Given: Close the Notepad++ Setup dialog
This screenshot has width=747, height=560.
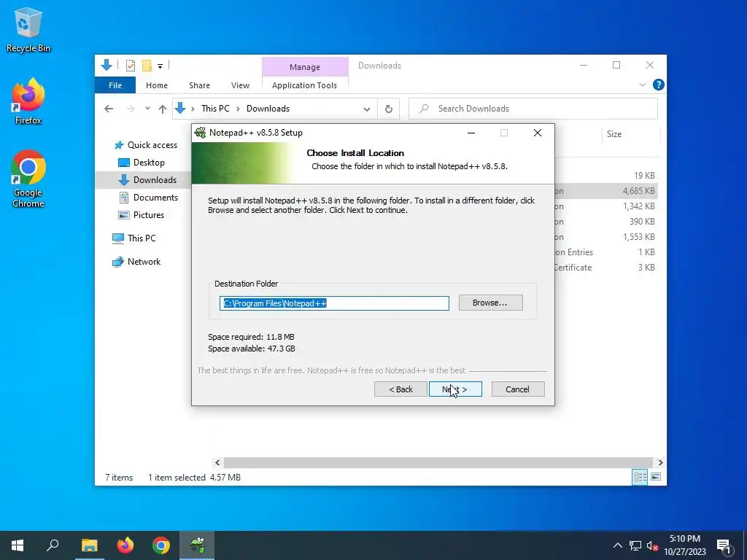Looking at the screenshot, I should click(x=538, y=133).
